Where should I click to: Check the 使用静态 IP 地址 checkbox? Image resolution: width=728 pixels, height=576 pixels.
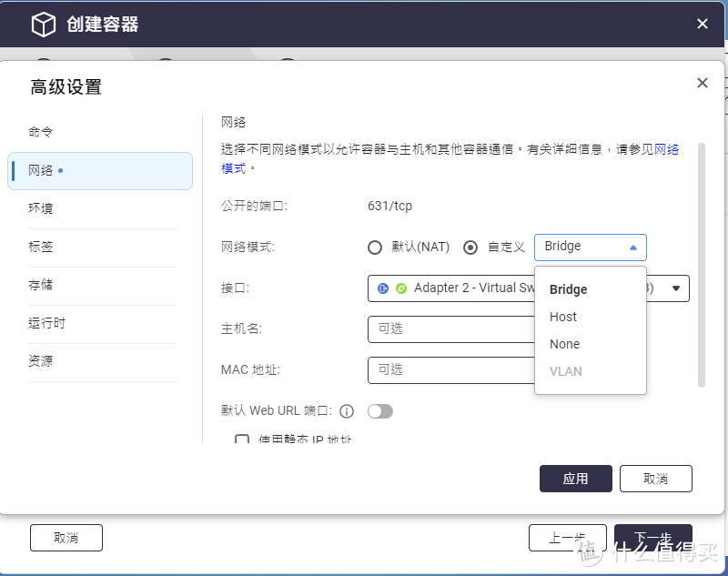[x=241, y=440]
